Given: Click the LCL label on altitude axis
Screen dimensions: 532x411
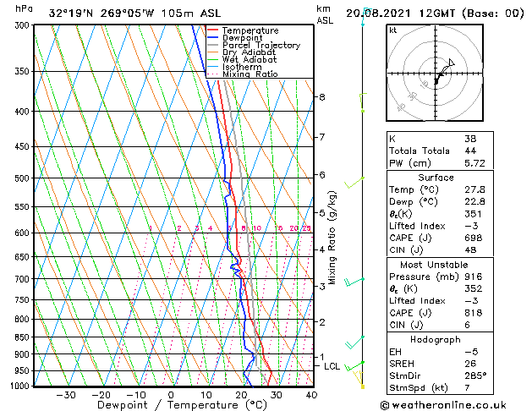Looking at the screenshot, I should tap(332, 366).
